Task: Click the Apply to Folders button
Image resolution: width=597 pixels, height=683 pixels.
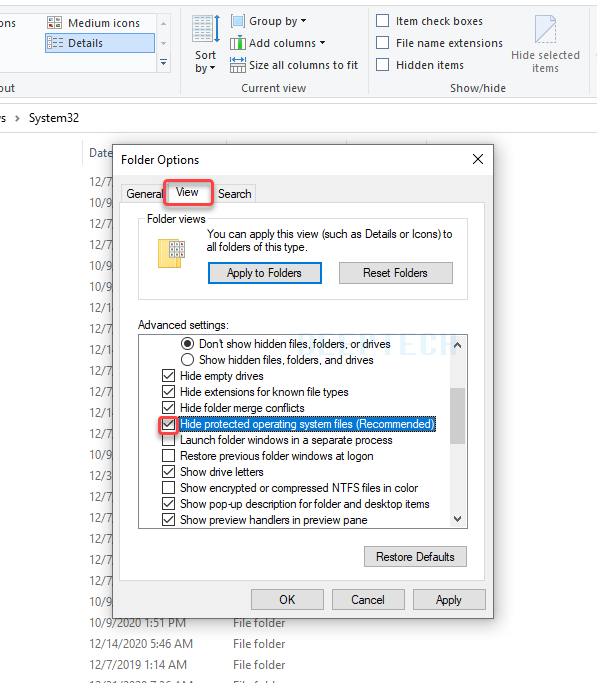Action: click(265, 273)
